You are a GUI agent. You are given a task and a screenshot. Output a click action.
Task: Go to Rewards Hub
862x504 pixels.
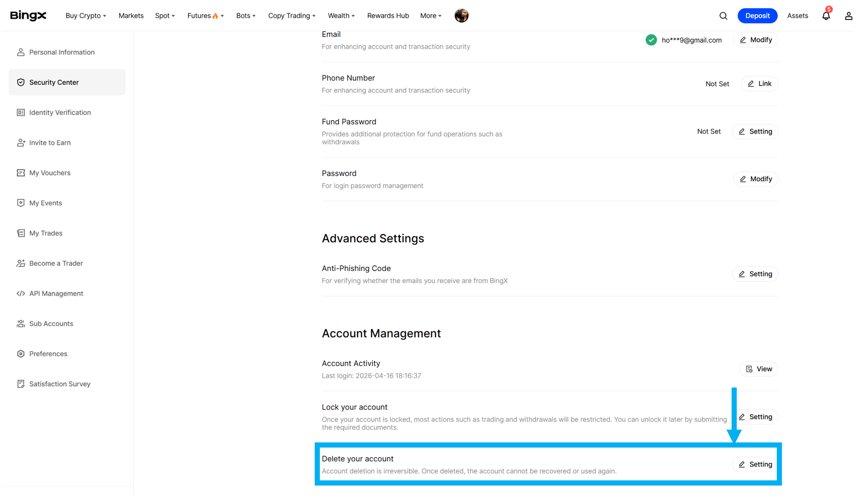[x=388, y=16]
